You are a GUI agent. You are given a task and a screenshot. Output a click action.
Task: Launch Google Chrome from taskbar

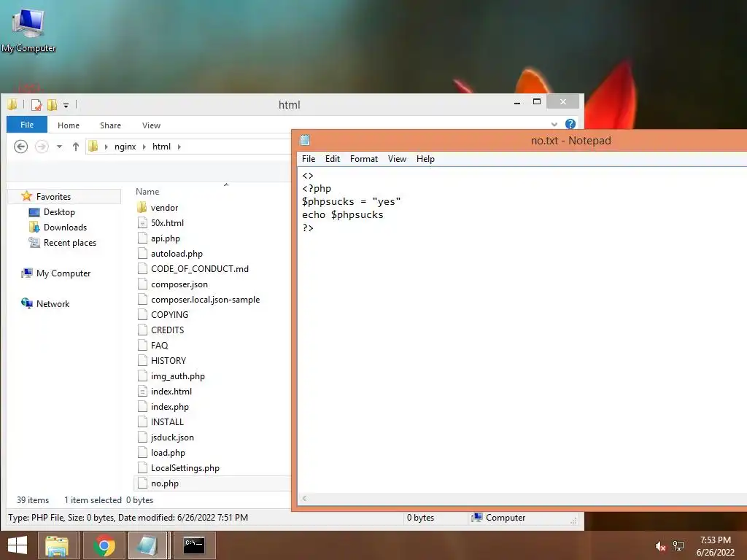point(104,545)
